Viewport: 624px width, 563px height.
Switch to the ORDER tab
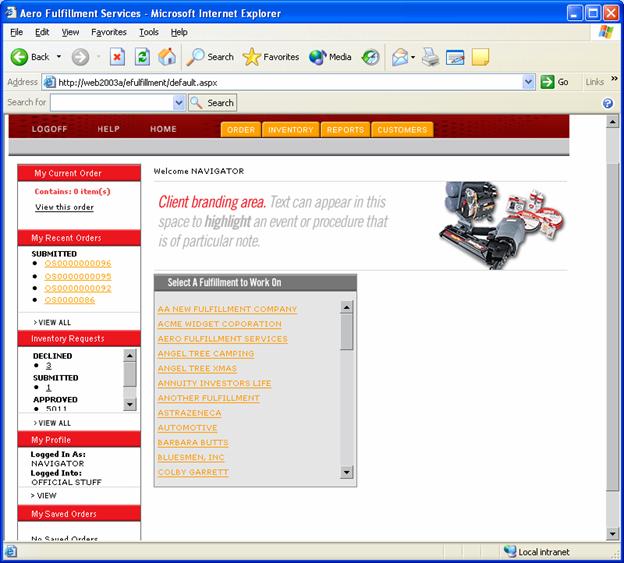point(241,130)
